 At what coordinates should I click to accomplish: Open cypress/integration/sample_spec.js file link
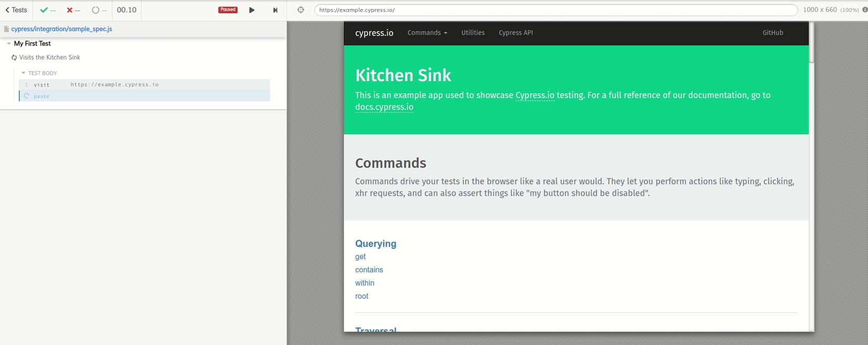(x=62, y=29)
